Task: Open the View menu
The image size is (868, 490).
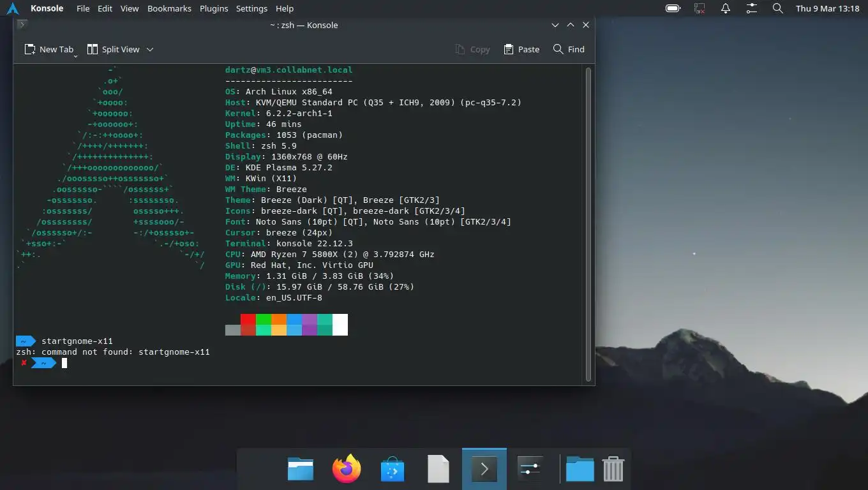Action: [x=130, y=8]
